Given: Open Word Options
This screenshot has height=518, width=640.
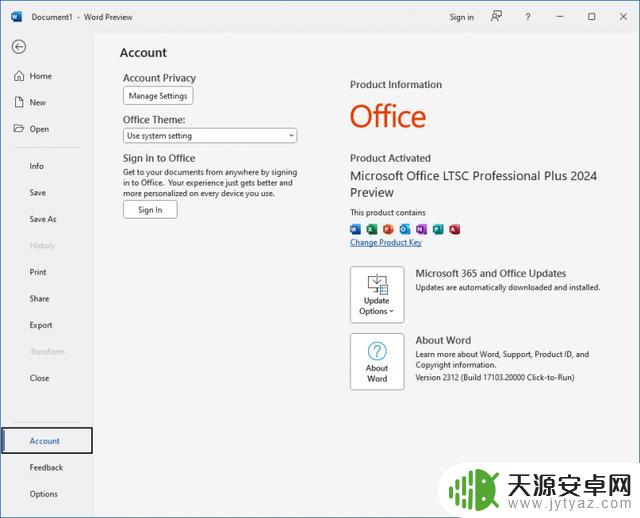Looking at the screenshot, I should [x=44, y=494].
